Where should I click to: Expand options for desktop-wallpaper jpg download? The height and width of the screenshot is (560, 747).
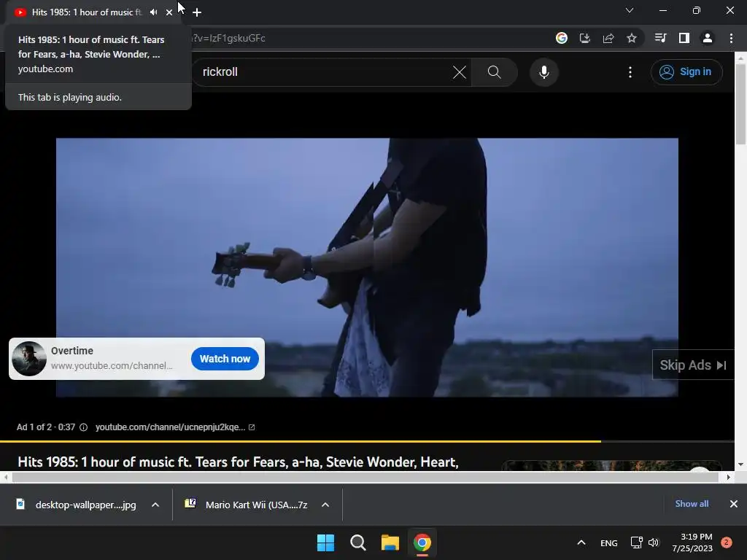click(155, 505)
